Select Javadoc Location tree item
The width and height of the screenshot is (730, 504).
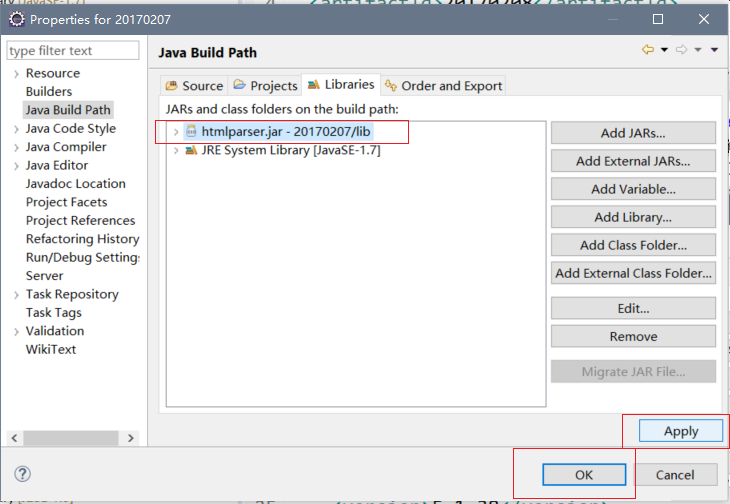(x=75, y=183)
